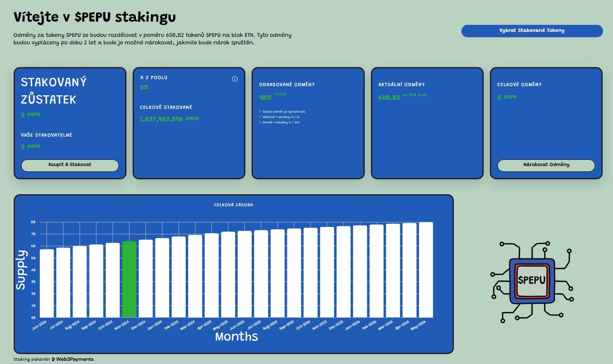The width and height of the screenshot is (613, 364).
Task: Click the Celková Zásoba chart title
Action: (x=233, y=205)
